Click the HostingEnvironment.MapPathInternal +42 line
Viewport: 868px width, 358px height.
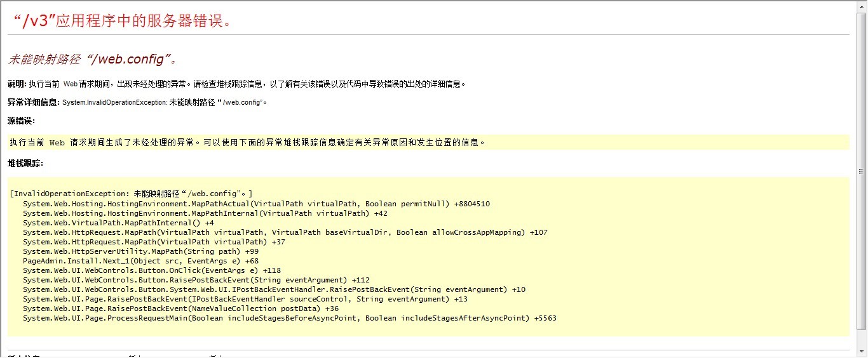(x=205, y=213)
